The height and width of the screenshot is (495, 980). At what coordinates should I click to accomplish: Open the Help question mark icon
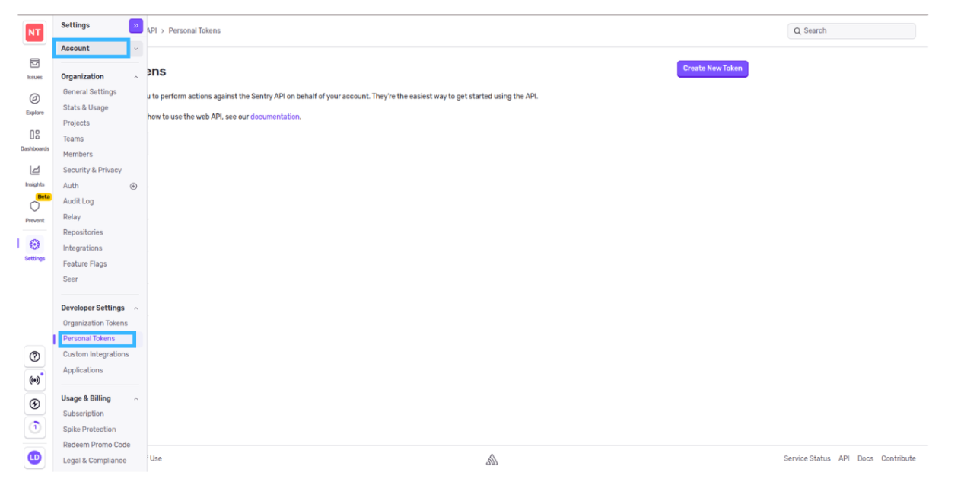pyautogui.click(x=34, y=356)
